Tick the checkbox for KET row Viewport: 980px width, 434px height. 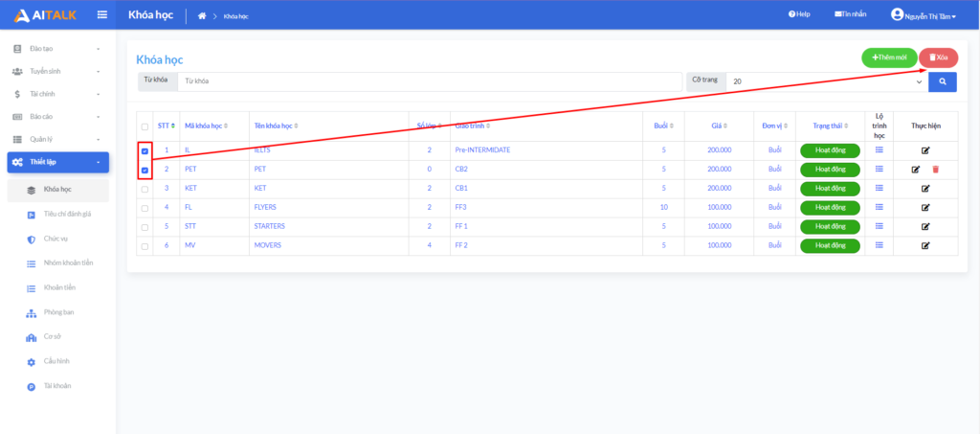coord(145,189)
